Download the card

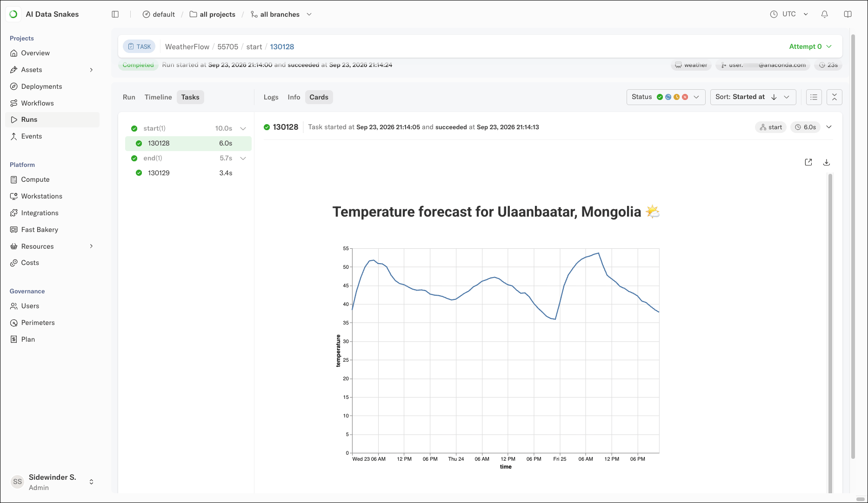pyautogui.click(x=827, y=162)
